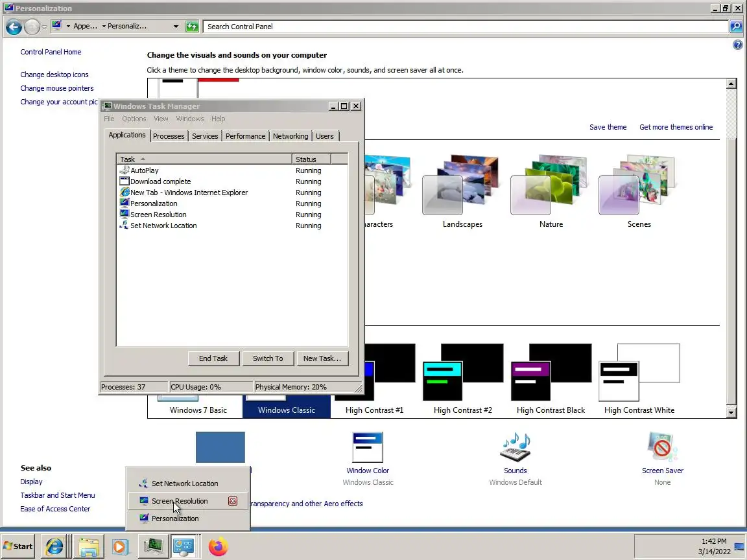The image size is (747, 560).
Task: Select the High Contrast #2 theme
Action: pos(462,380)
